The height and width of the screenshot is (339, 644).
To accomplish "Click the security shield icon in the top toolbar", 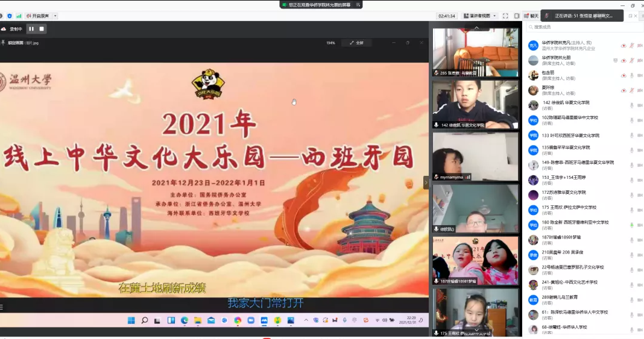I will (10, 16).
